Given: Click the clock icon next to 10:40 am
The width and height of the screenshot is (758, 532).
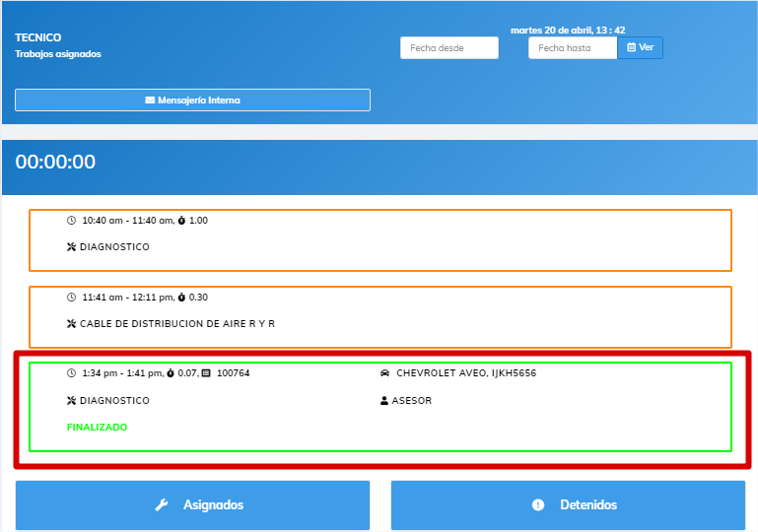Looking at the screenshot, I should [71, 221].
